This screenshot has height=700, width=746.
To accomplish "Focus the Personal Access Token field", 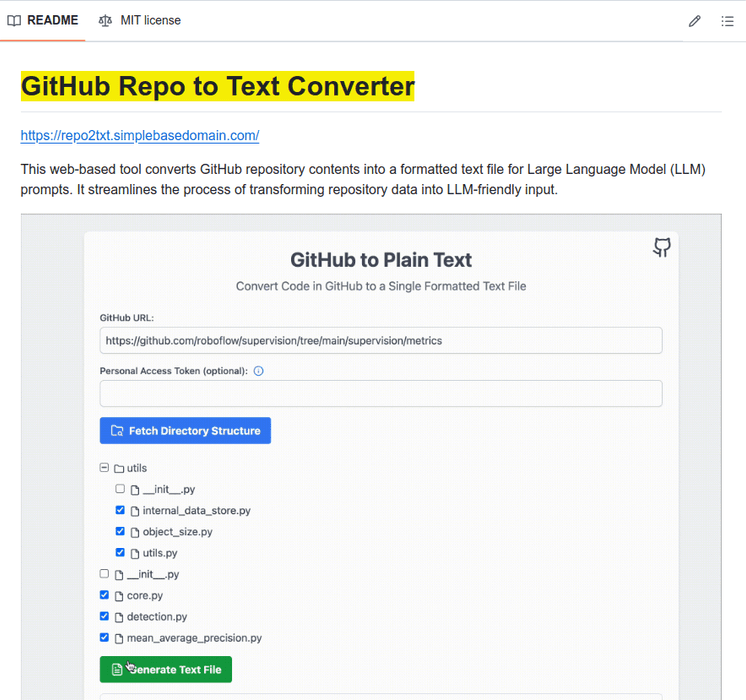I will click(380, 393).
